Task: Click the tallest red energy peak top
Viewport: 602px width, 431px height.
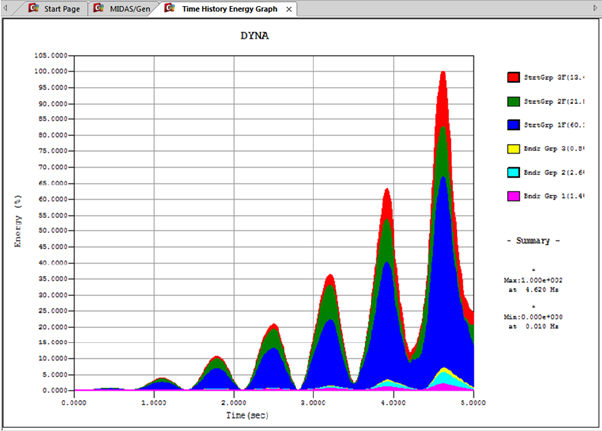Action: [443, 74]
